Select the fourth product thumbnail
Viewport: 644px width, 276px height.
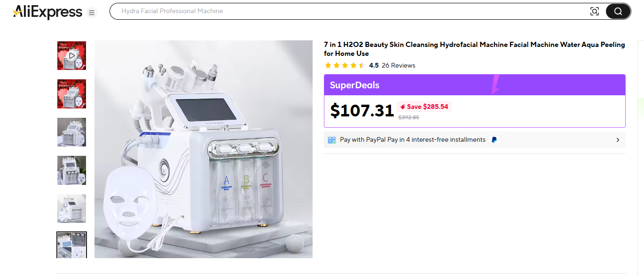[x=71, y=170]
